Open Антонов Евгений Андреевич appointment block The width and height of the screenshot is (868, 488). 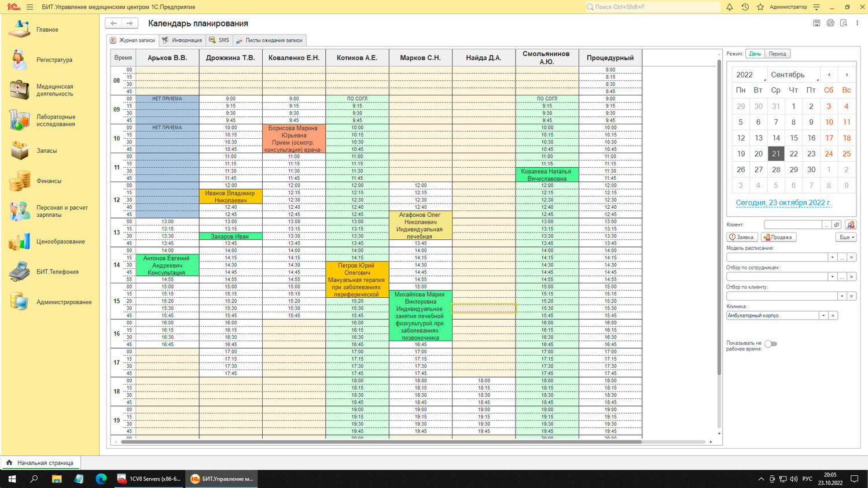pos(167,265)
